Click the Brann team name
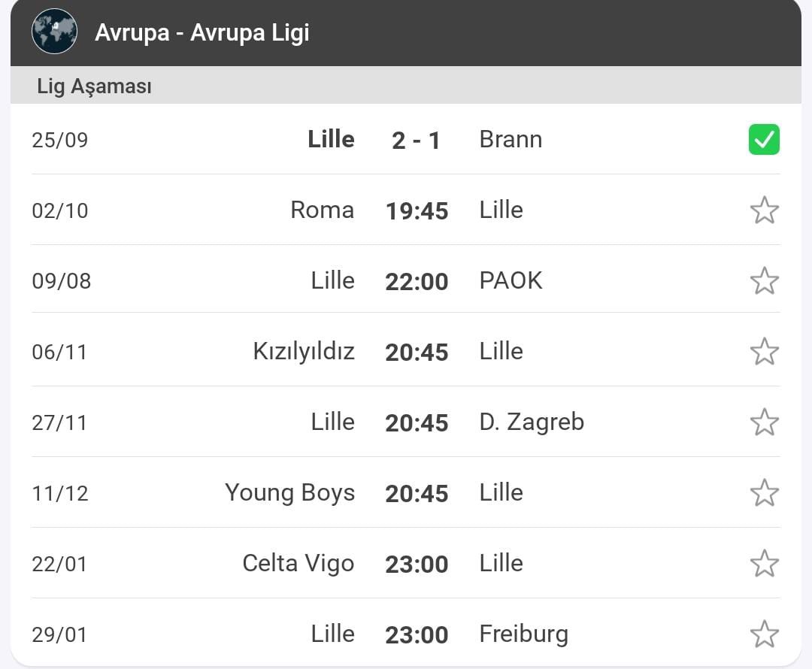 click(x=511, y=139)
